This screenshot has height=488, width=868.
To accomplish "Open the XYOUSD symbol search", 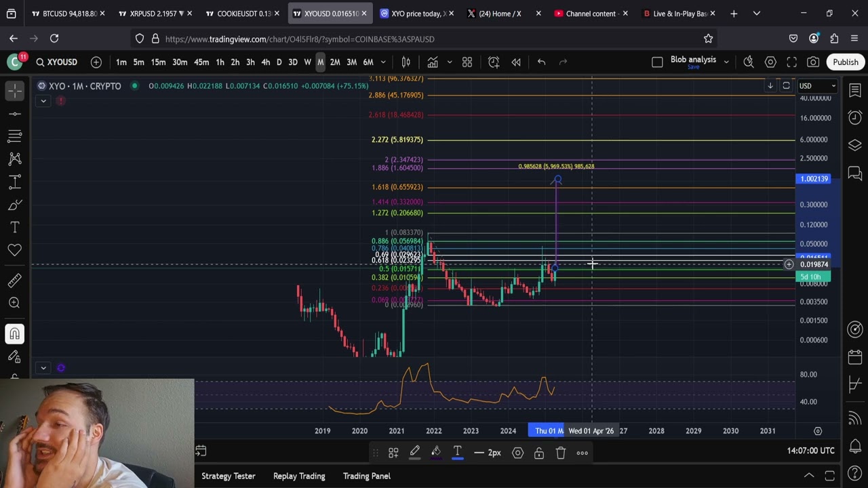I will point(56,62).
